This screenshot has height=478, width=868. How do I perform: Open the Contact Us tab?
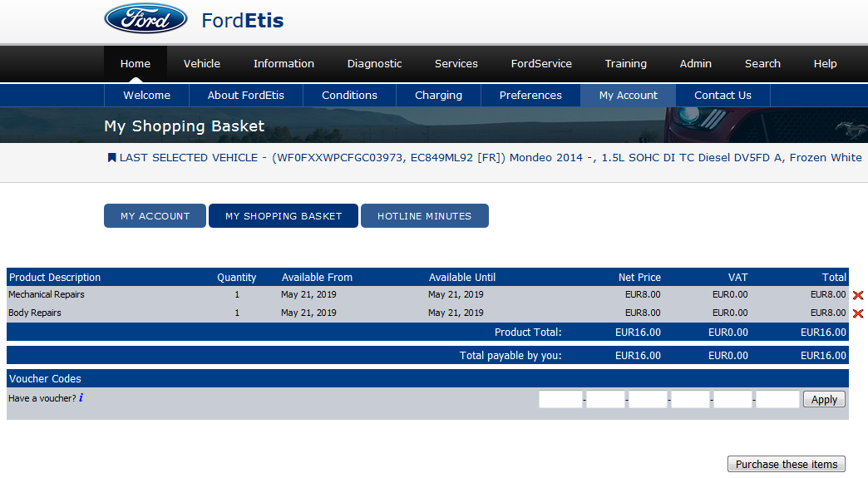point(723,96)
